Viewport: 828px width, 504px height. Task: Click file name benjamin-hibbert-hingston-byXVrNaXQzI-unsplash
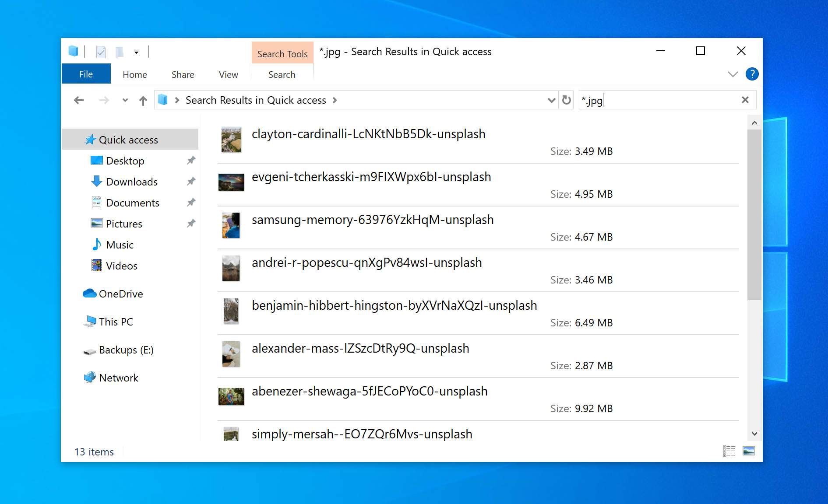pyautogui.click(x=394, y=305)
